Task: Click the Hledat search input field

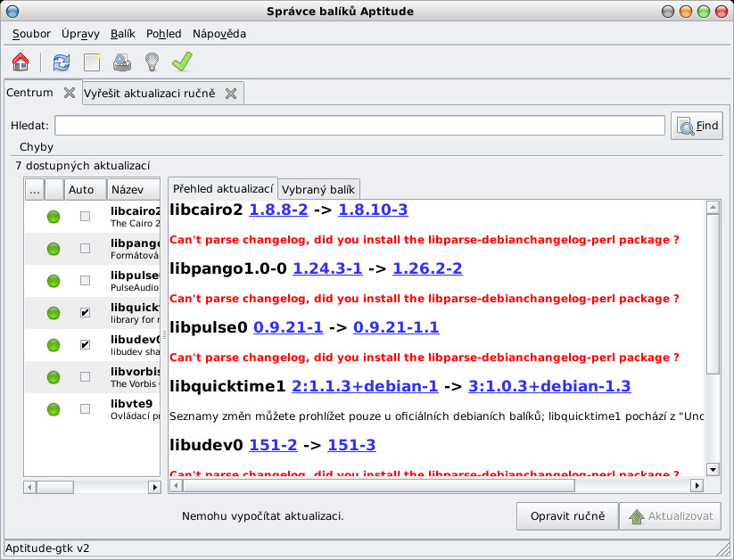Action: pos(359,126)
